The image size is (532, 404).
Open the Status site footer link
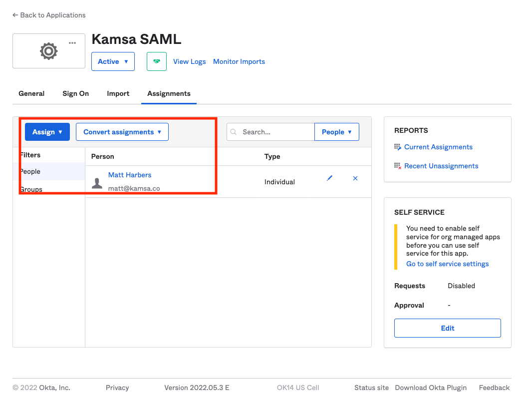point(371,388)
